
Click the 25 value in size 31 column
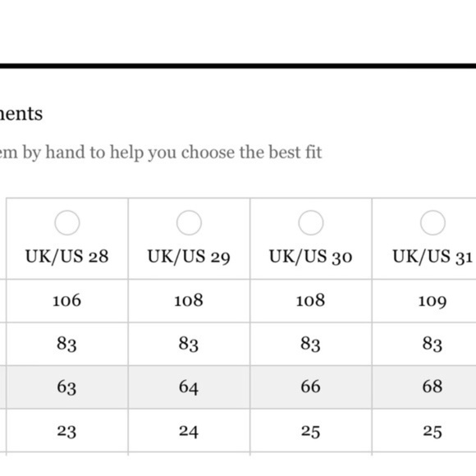tap(433, 432)
